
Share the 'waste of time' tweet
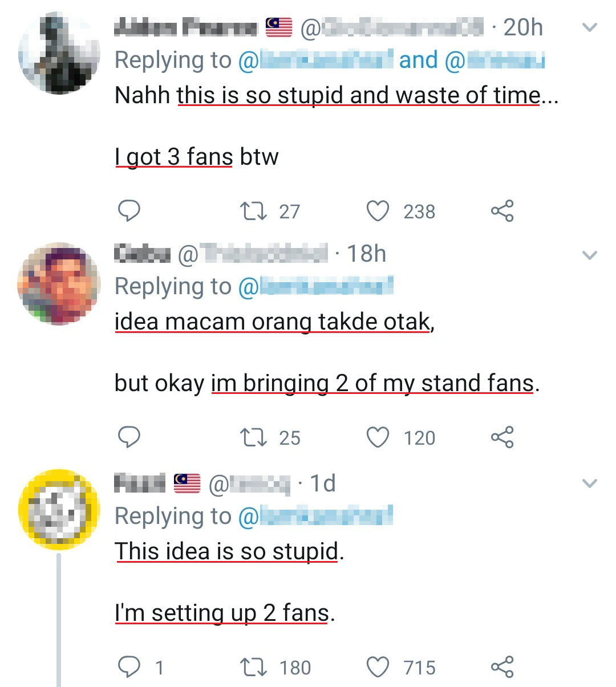coord(502,211)
